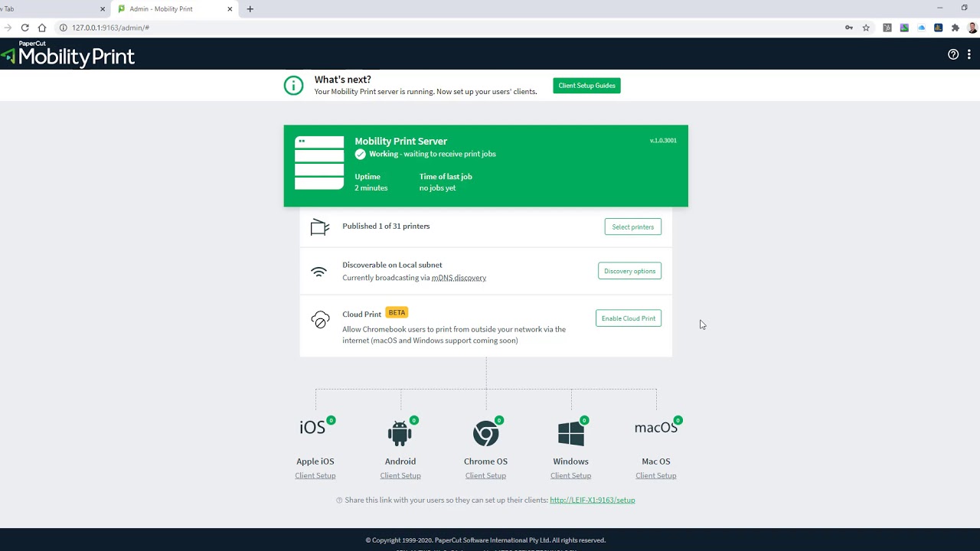This screenshot has width=980, height=551.
Task: Click the "Working" status checkmark icon
Action: [360, 154]
